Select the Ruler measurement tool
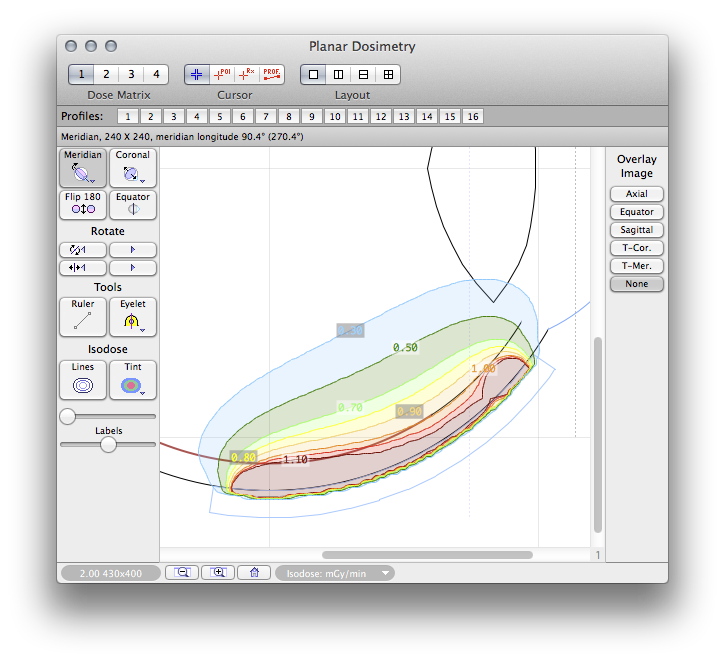This screenshot has width=725, height=662. tap(82, 317)
